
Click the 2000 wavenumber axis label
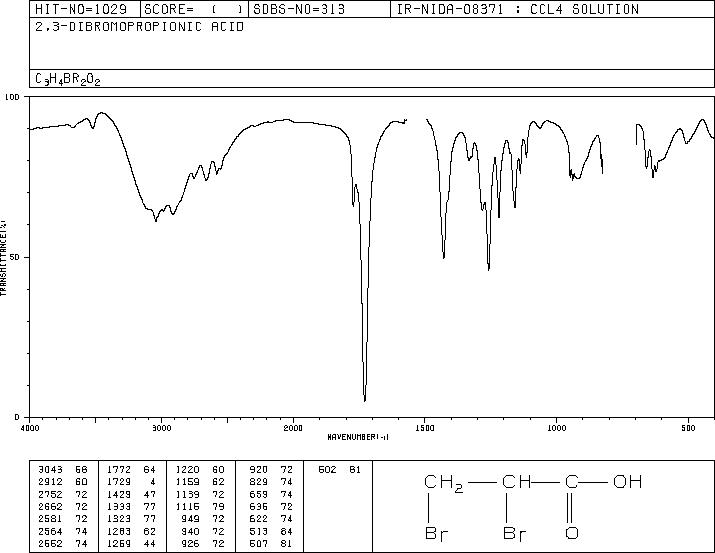click(293, 428)
